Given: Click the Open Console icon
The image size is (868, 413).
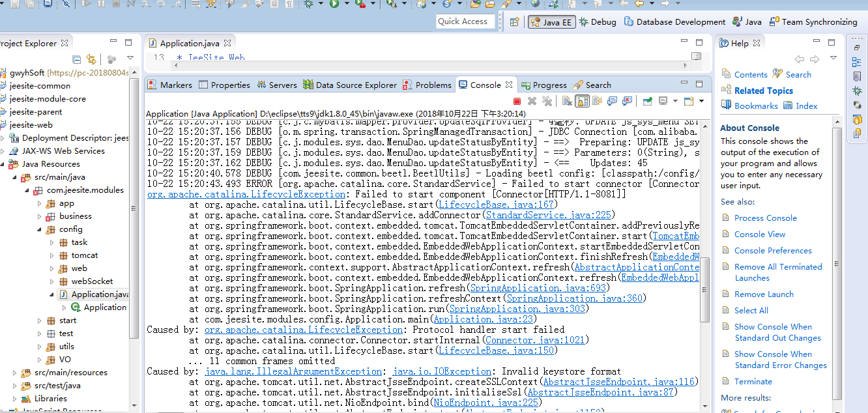Looking at the screenshot, I should (x=689, y=101).
